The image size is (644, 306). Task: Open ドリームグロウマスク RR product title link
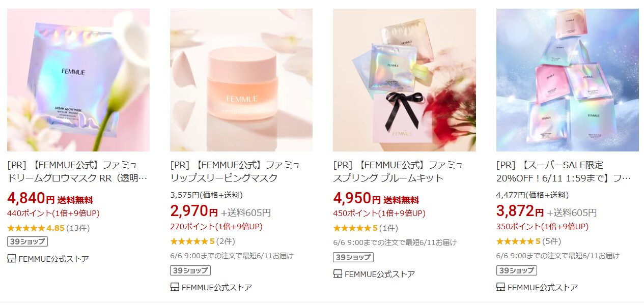pos(78,171)
